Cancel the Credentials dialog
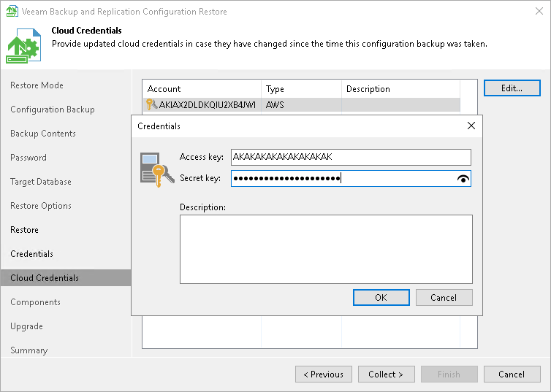The image size is (551, 392). pos(444,298)
